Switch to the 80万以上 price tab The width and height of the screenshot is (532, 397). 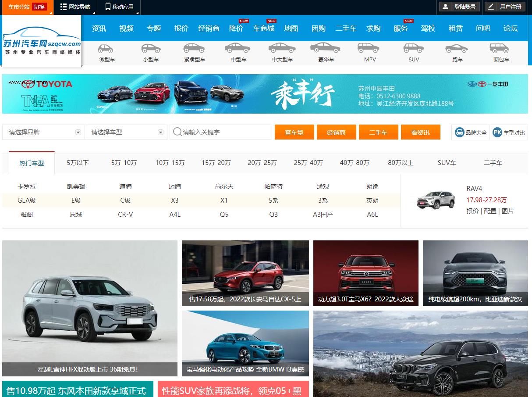point(401,163)
